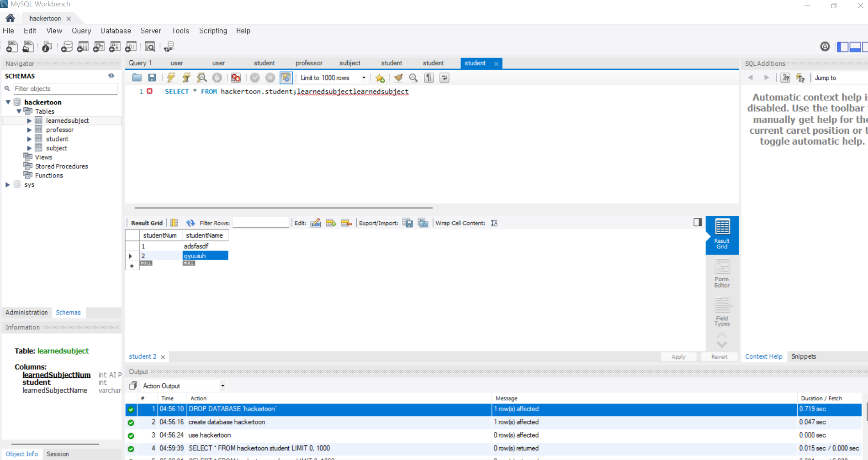The width and height of the screenshot is (868, 460).
Task: Toggle continue on error button
Action: point(236,78)
